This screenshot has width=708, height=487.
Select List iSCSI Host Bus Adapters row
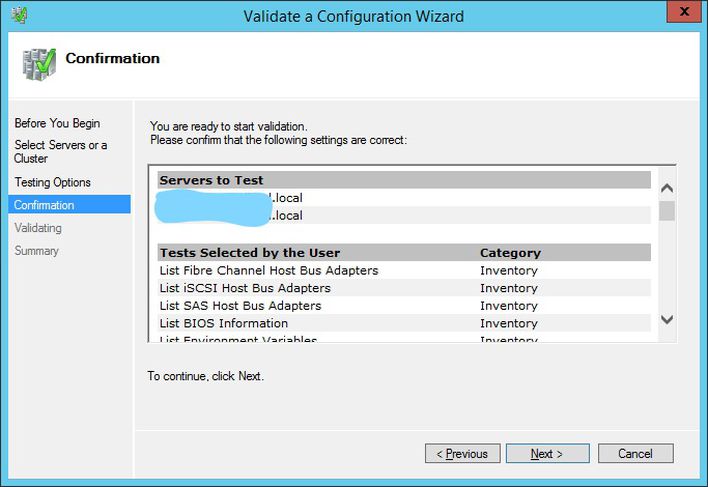click(404, 288)
